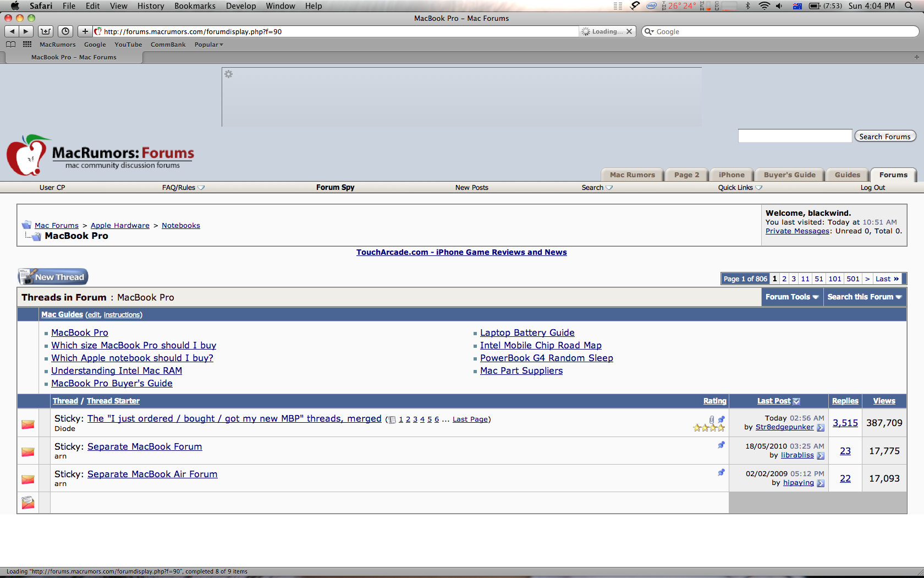Switch to the iPhone tab
The image size is (924, 578).
[x=732, y=175]
